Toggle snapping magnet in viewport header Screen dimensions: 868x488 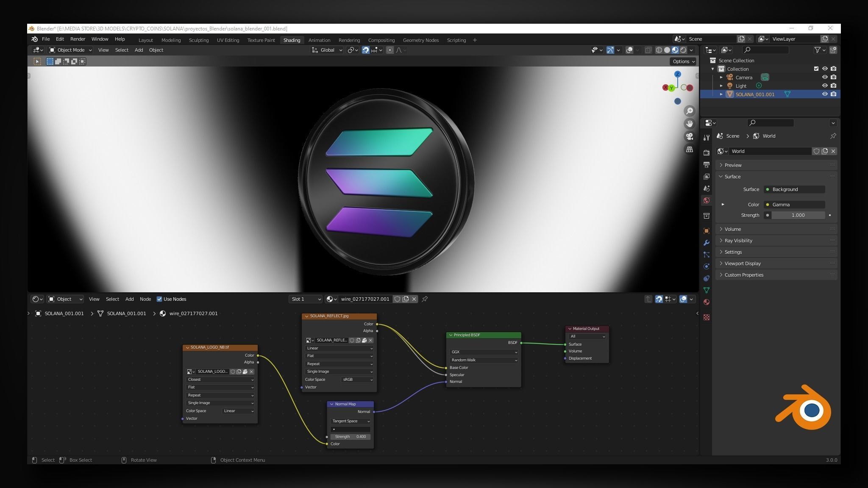365,50
